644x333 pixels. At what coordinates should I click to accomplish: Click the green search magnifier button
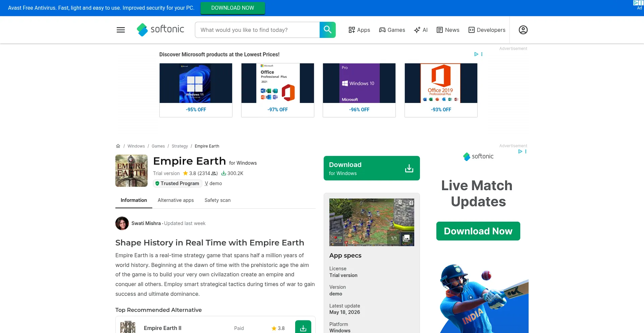click(x=328, y=30)
